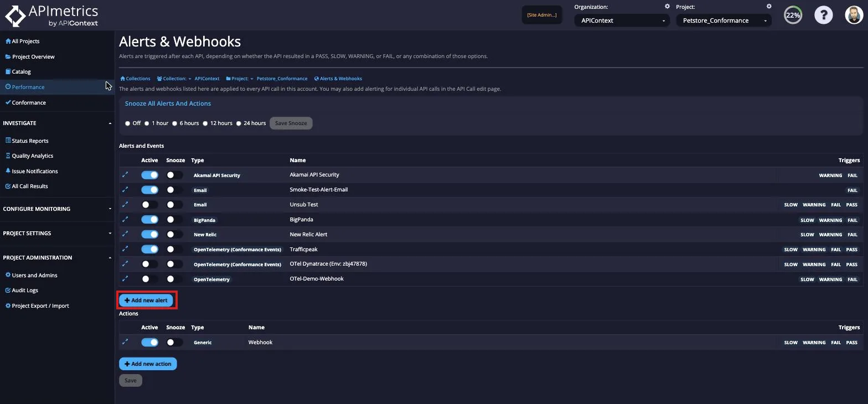Follow the Collections breadcrumb link

[x=135, y=79]
